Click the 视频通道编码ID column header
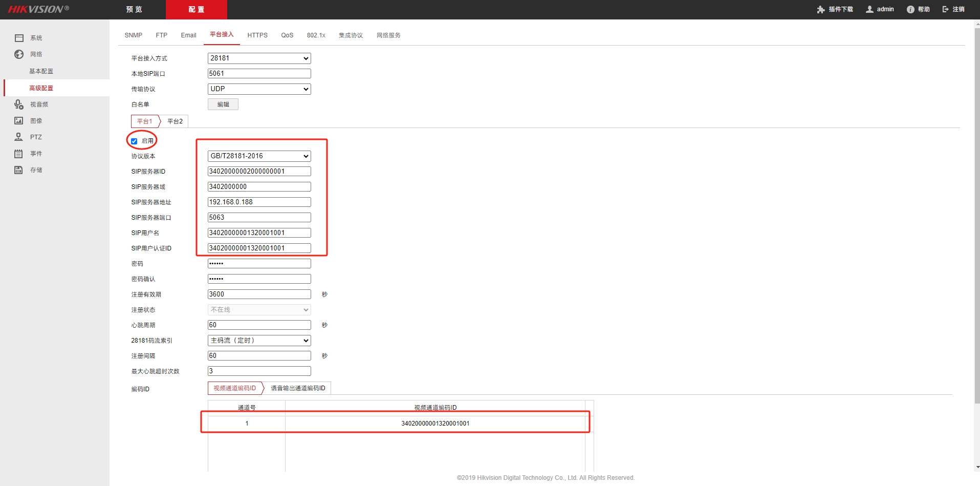The image size is (980, 486). (x=435, y=408)
